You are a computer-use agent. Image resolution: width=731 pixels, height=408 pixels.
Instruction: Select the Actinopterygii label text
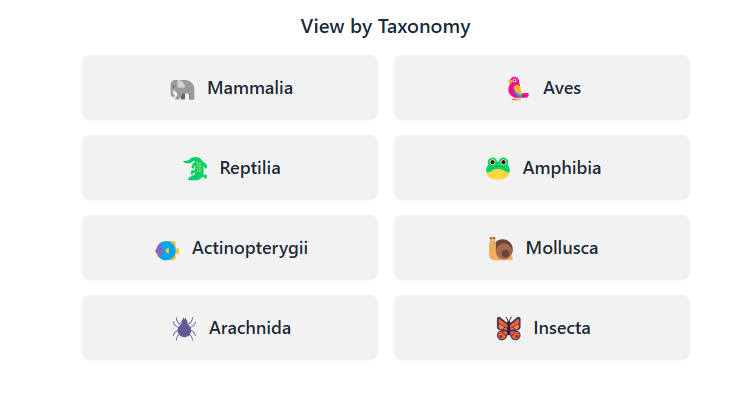click(250, 249)
